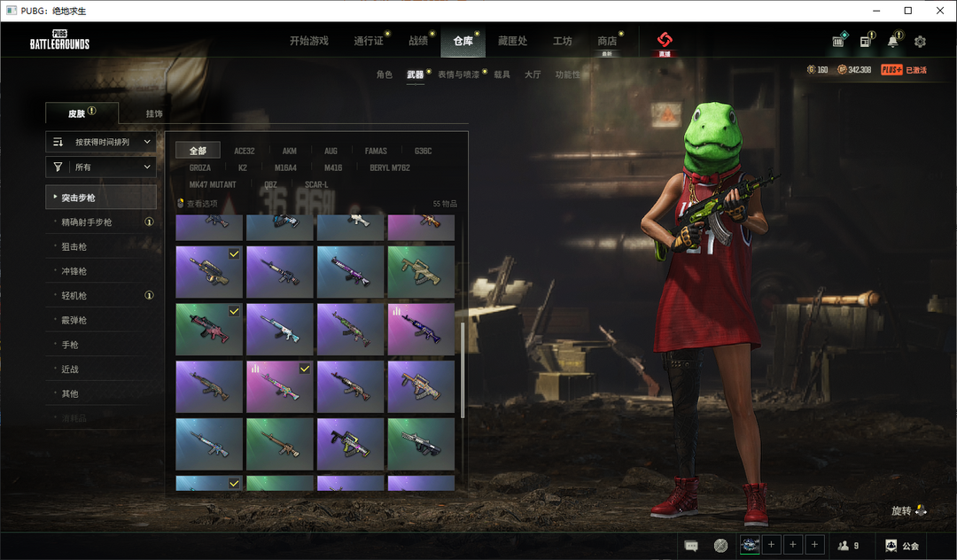Click the rotate (旋转) mouse hint icon
Image resolution: width=957 pixels, height=560 pixels.
coord(921,510)
